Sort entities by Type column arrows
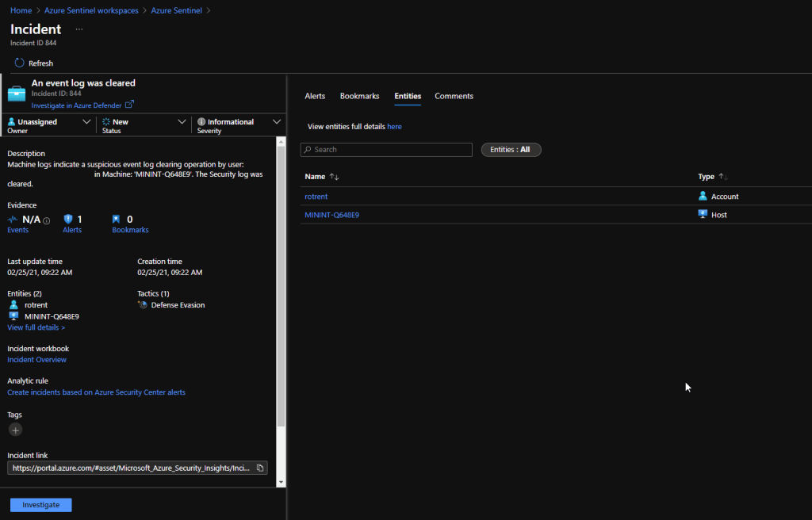Image resolution: width=812 pixels, height=520 pixels. pyautogui.click(x=723, y=177)
